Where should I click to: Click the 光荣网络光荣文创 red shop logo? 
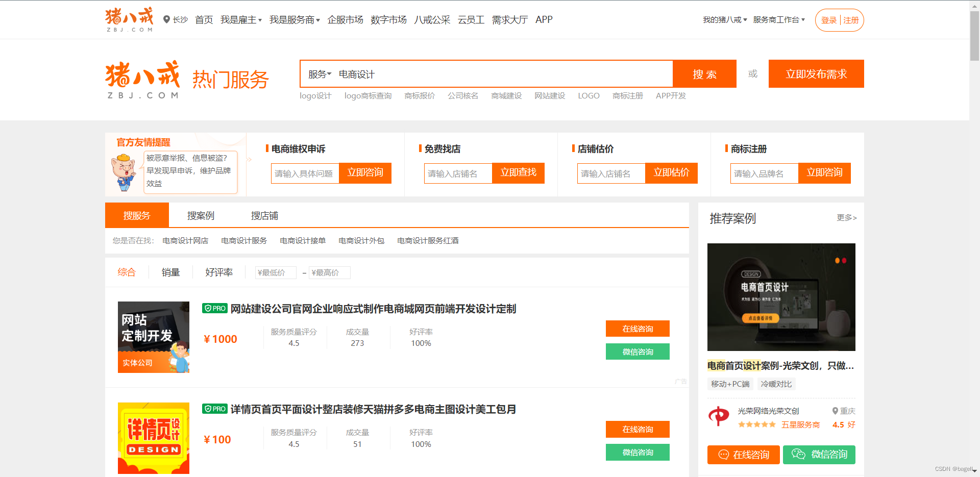[719, 416]
